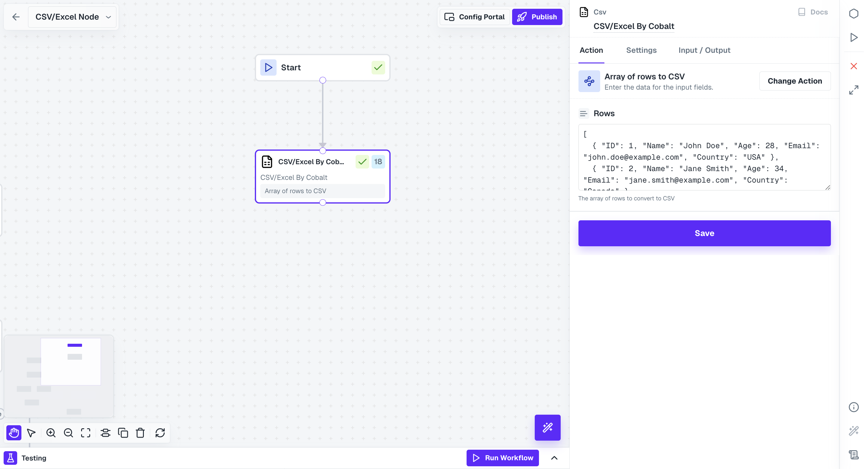Zoom out of the canvas
The height and width of the screenshot is (469, 868).
(x=68, y=432)
